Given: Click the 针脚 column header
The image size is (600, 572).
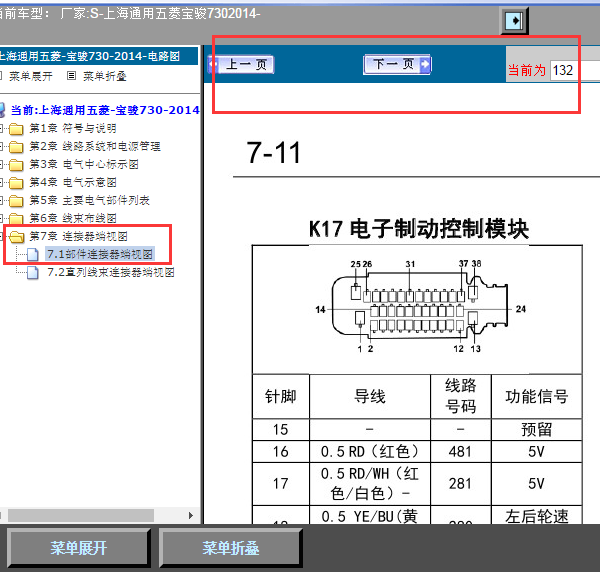Looking at the screenshot, I should point(281,396).
